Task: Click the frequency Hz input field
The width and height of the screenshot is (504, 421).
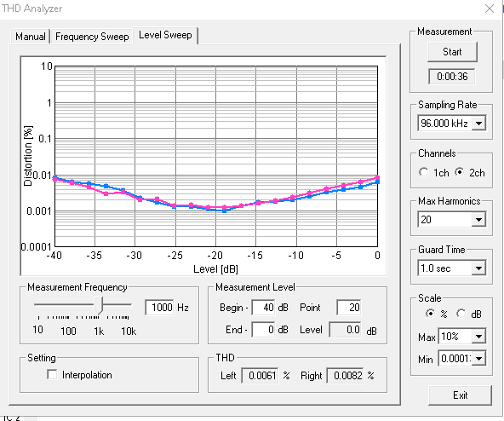Action: 159,308
